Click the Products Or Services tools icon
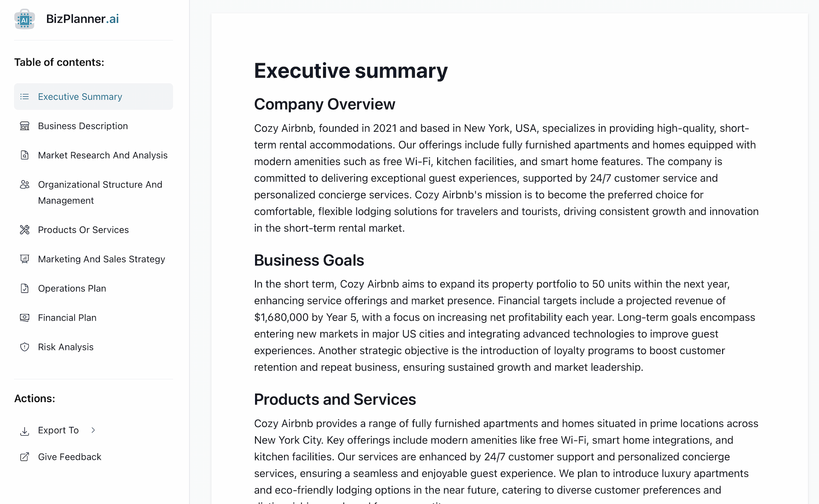 (x=25, y=230)
